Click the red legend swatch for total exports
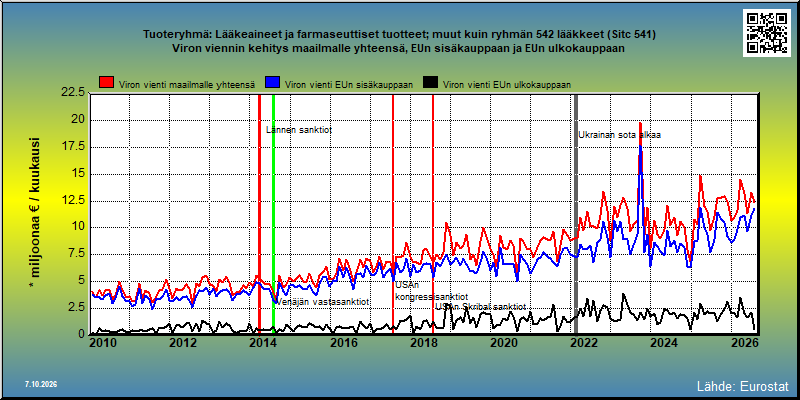This screenshot has height=400, width=800. 107,84
